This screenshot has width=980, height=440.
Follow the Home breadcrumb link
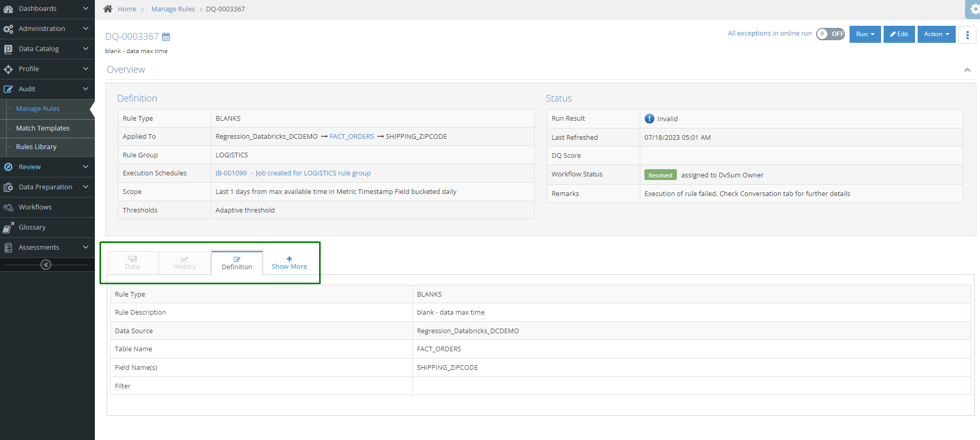point(127,9)
